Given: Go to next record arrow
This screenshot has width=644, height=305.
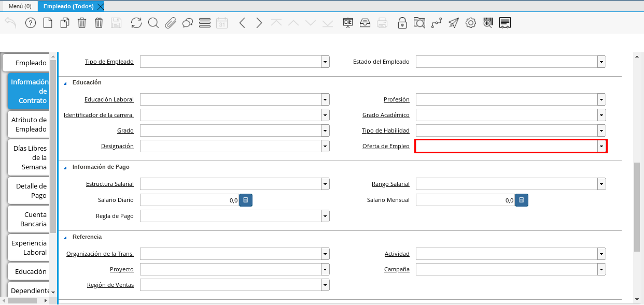Looking at the screenshot, I should click(x=259, y=23).
